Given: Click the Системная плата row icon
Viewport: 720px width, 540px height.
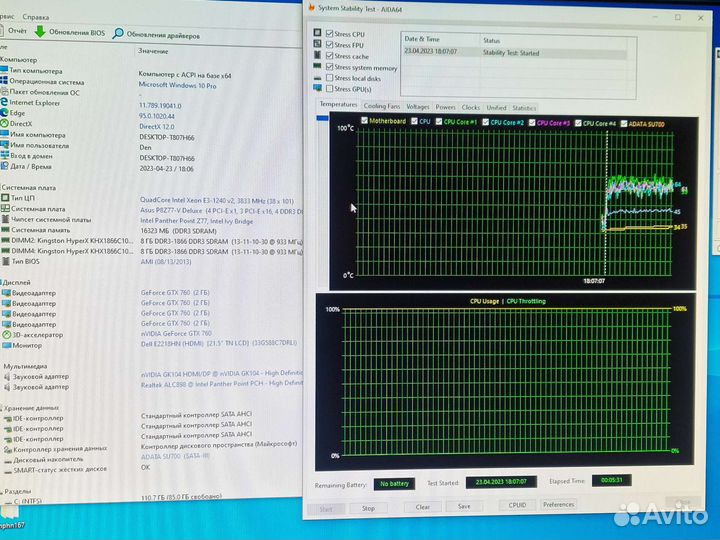Looking at the screenshot, I should 5,208.
